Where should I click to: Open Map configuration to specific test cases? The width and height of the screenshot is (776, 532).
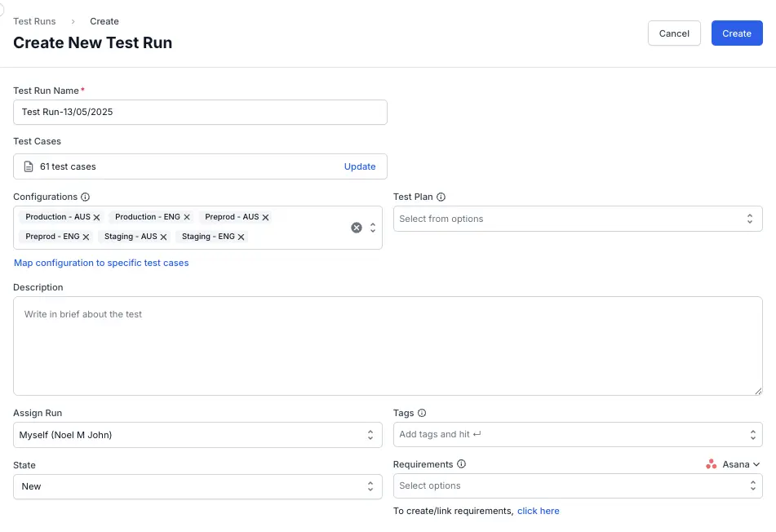[x=101, y=263]
